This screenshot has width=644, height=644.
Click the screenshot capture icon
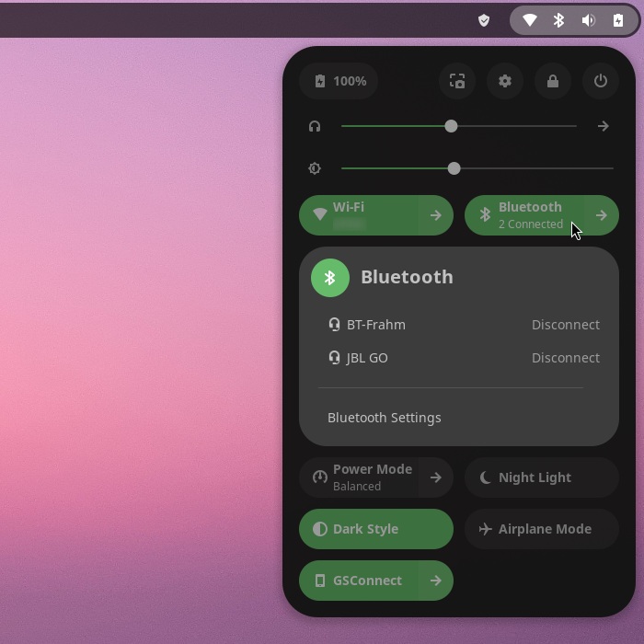[x=457, y=81]
